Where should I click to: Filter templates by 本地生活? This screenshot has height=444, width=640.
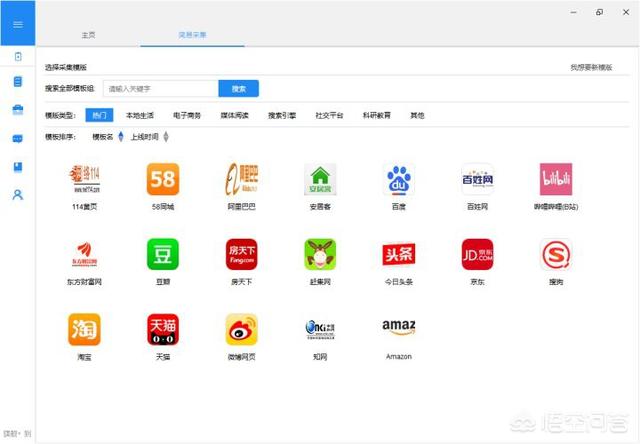coord(140,115)
